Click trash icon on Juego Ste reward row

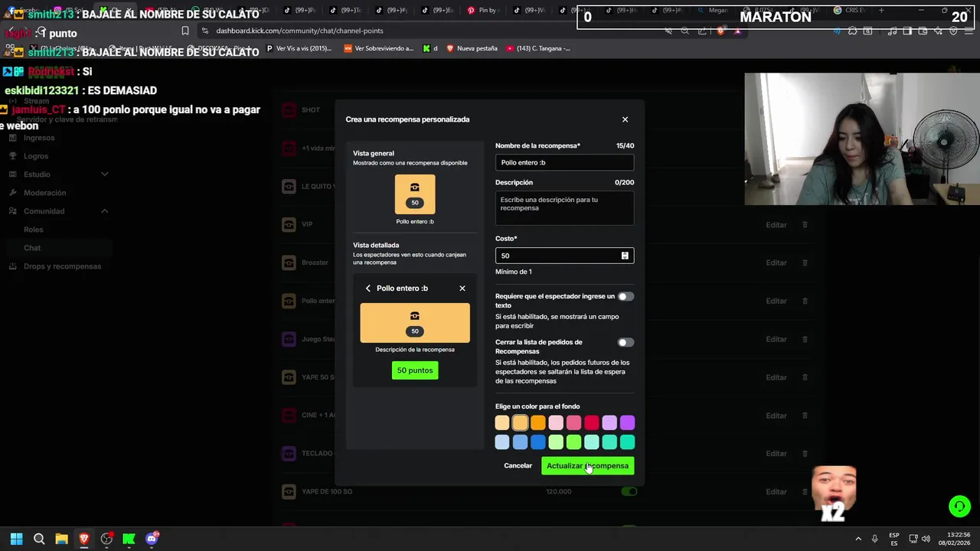805,339
